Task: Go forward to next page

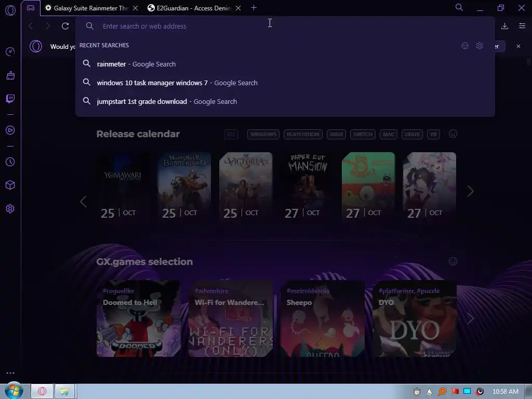Action: click(x=48, y=26)
